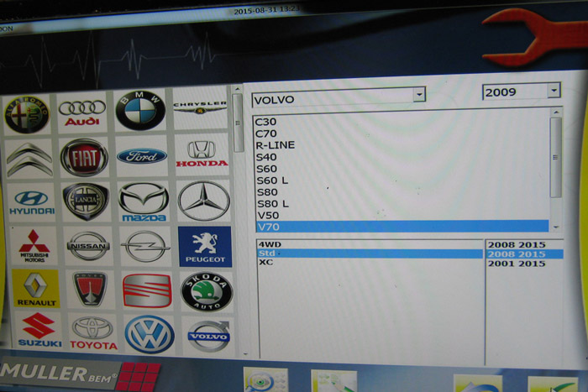Click the magnifier search icon button
The image size is (588, 392).
[266, 380]
